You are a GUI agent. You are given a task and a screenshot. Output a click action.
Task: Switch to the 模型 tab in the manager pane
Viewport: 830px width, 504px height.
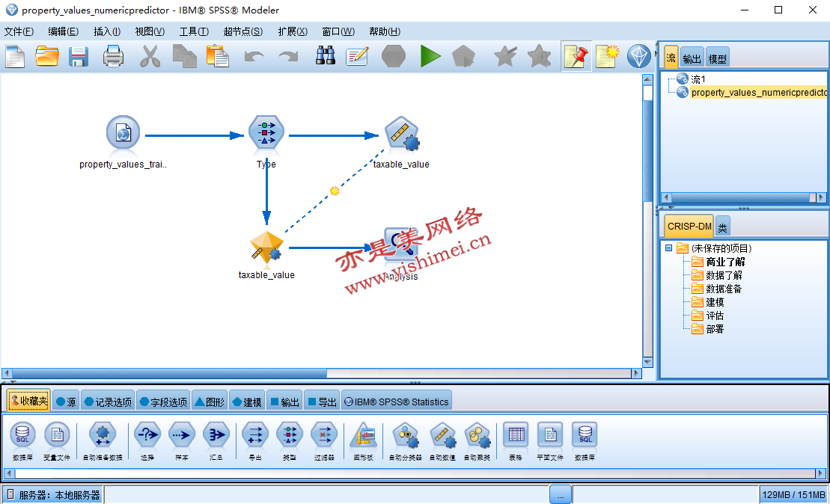click(718, 59)
